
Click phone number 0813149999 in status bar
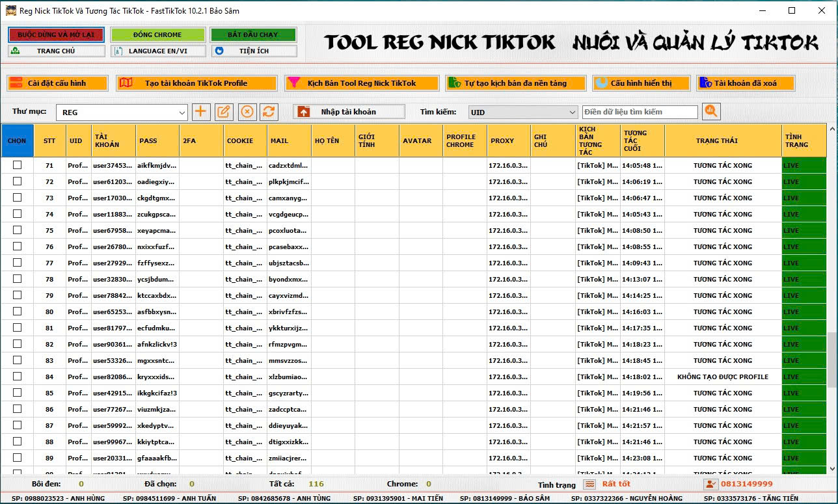[746, 484]
